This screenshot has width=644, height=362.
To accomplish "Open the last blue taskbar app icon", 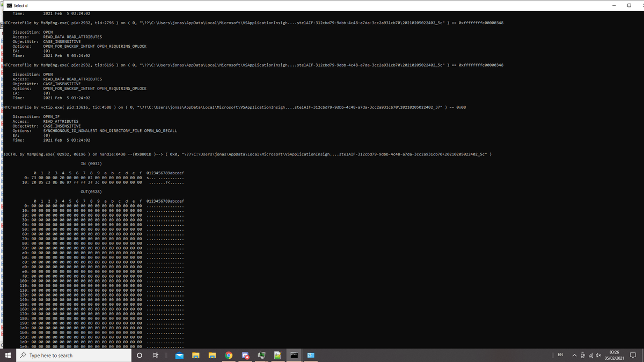I will [x=311, y=356].
